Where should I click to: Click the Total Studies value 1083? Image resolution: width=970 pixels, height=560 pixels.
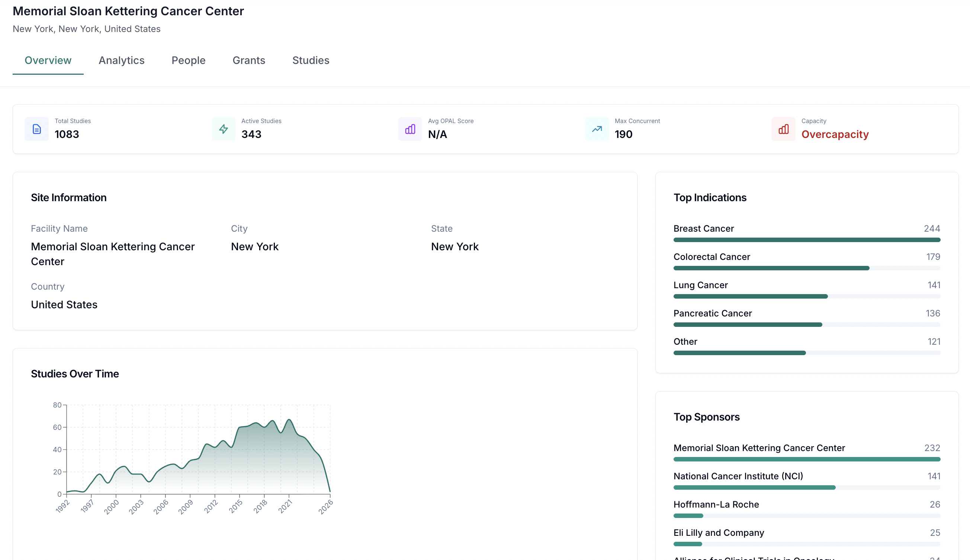[67, 134]
